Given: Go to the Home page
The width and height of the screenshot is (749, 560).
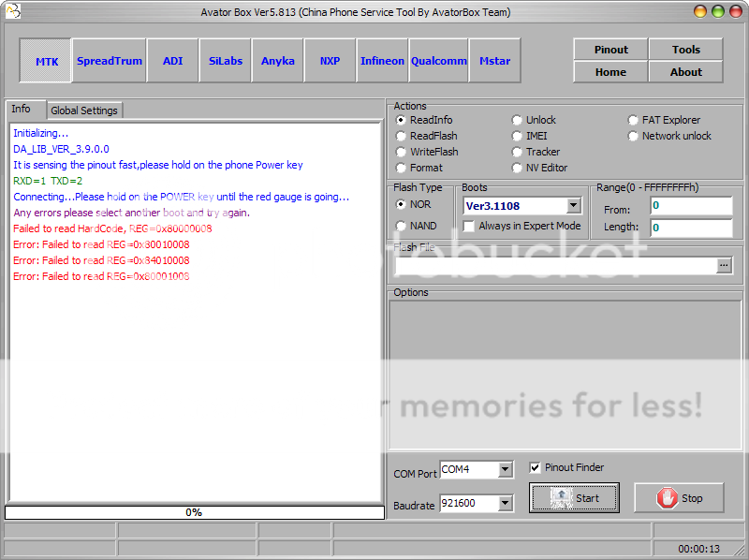Looking at the screenshot, I should [611, 72].
